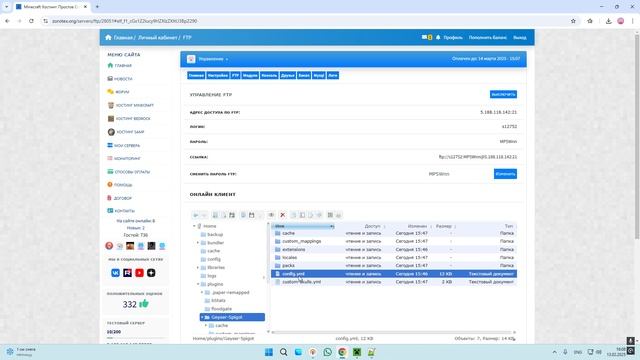Collapse the Geyser-Spigot folder arrow

(202, 317)
